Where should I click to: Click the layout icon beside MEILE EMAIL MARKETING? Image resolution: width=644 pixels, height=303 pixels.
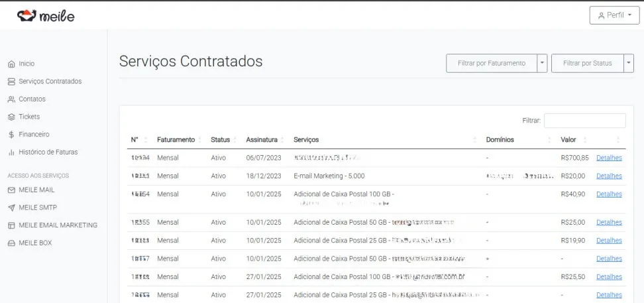tap(11, 225)
